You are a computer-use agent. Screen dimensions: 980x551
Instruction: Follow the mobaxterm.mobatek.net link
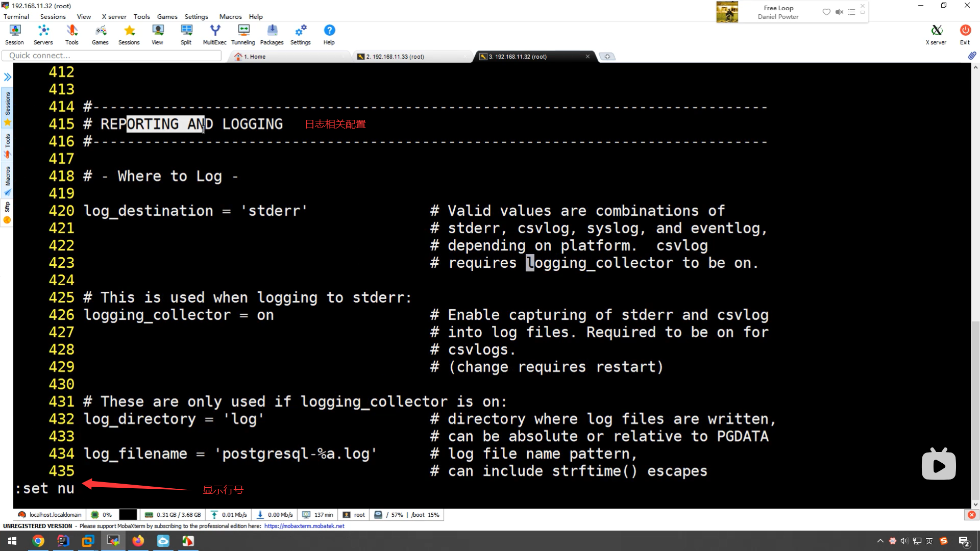pyautogui.click(x=304, y=526)
